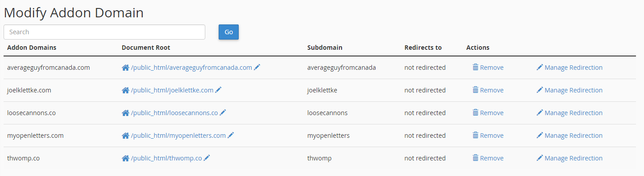Click pencil icon beside /public_html/loosecannons.co

pyautogui.click(x=223, y=113)
